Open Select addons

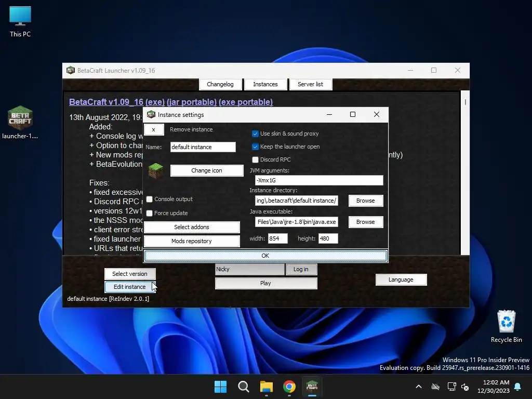pos(192,227)
